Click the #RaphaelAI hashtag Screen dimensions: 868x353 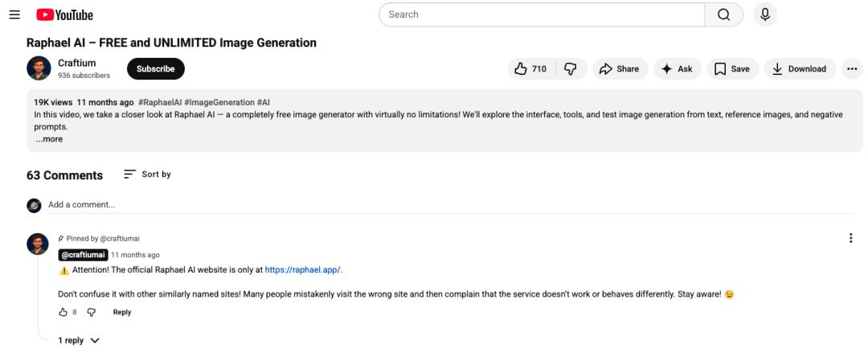pos(160,103)
